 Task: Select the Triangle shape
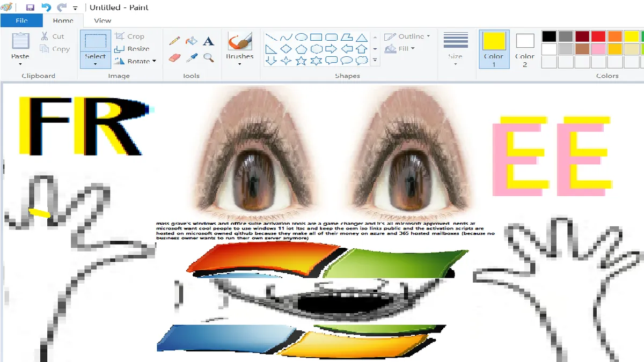(362, 37)
